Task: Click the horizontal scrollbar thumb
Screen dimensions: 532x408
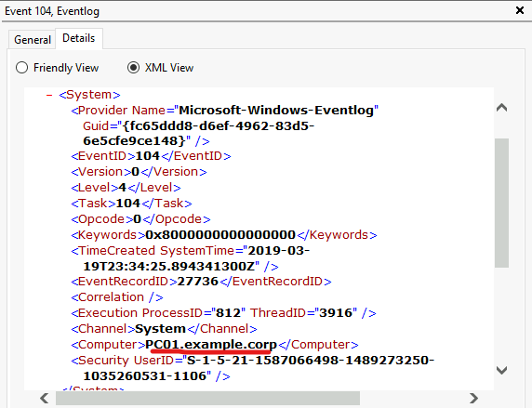Action: [207, 398]
